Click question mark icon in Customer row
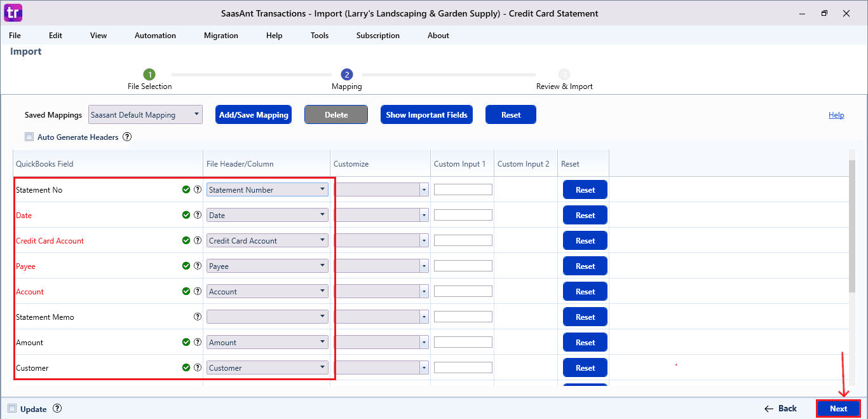 [x=198, y=367]
